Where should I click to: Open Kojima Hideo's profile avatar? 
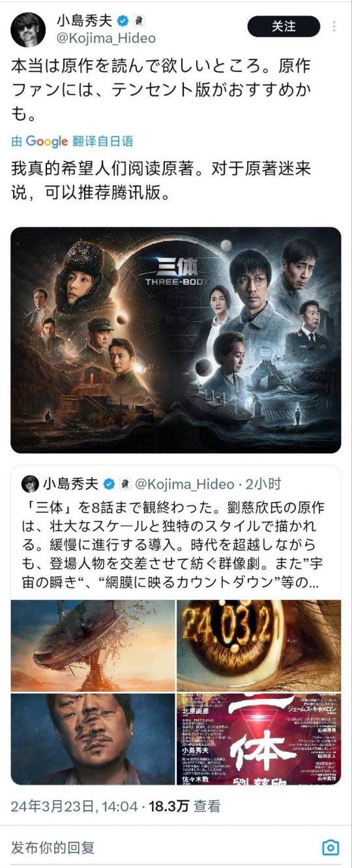[x=28, y=29]
